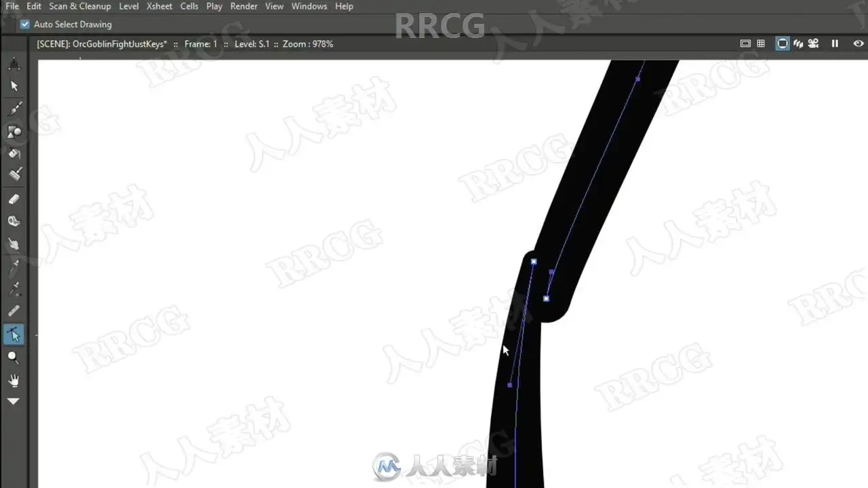Open the Help menu
The image size is (868, 488).
pyautogui.click(x=344, y=6)
